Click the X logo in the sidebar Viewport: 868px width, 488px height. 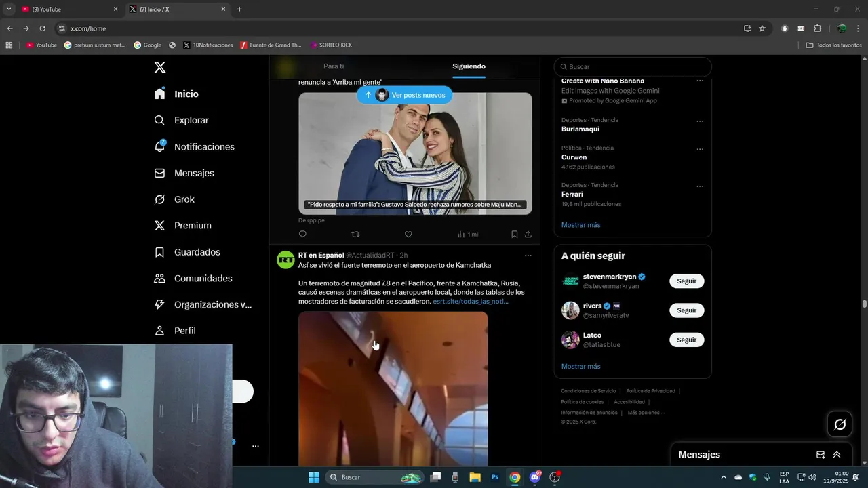(x=160, y=67)
